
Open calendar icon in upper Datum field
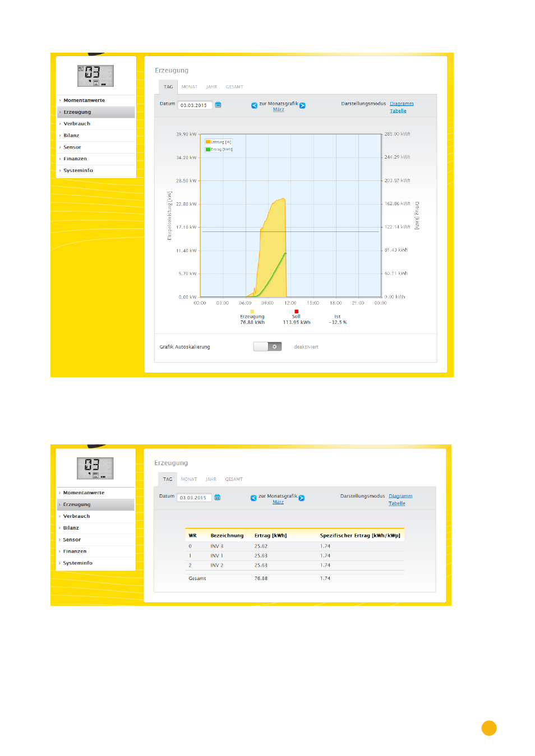218,105
